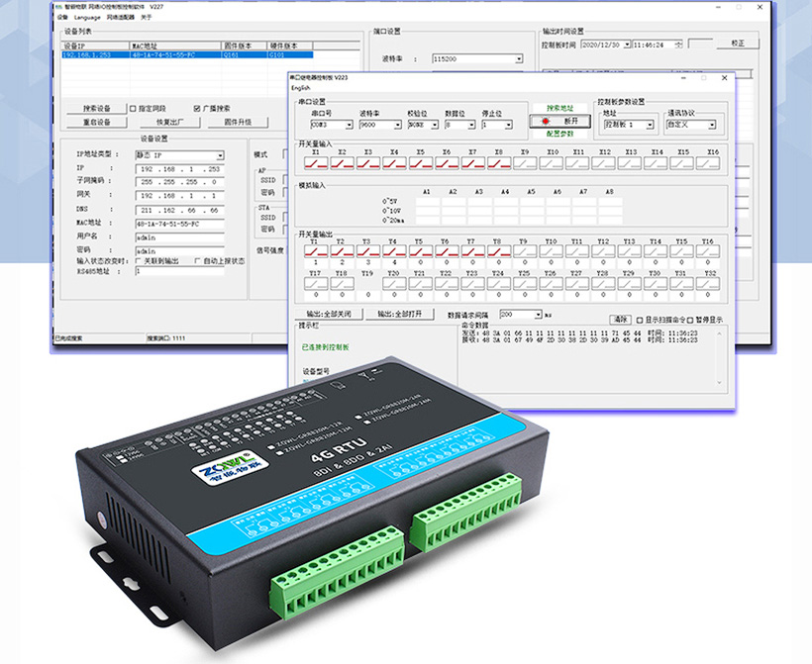Image resolution: width=812 pixels, height=664 pixels.
Task: Toggle the Y17 relay output switch
Action: pyautogui.click(x=315, y=284)
